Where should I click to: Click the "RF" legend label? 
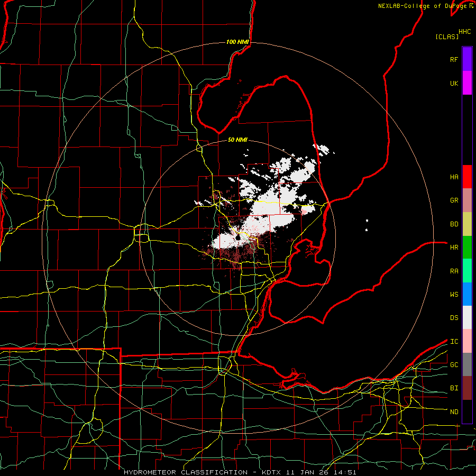(x=454, y=59)
